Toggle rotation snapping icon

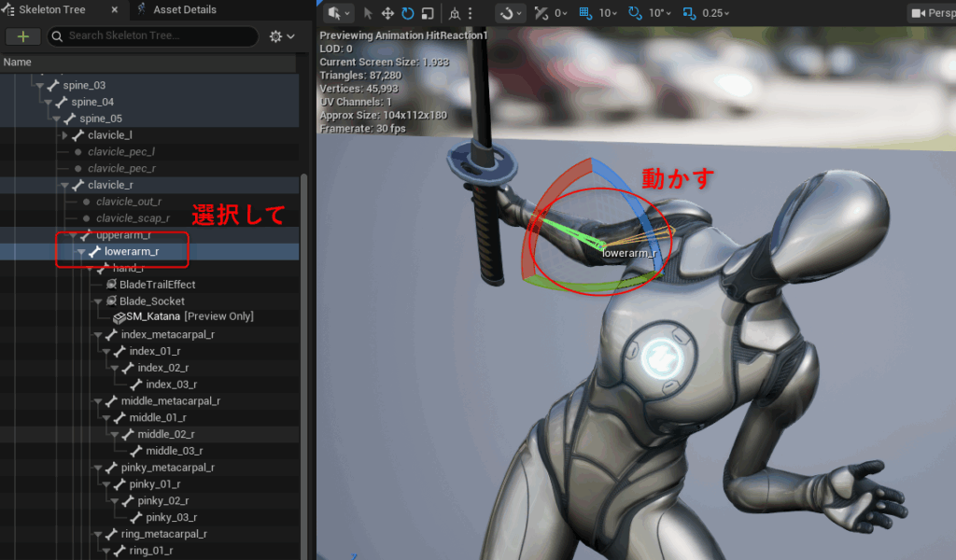pyautogui.click(x=635, y=13)
